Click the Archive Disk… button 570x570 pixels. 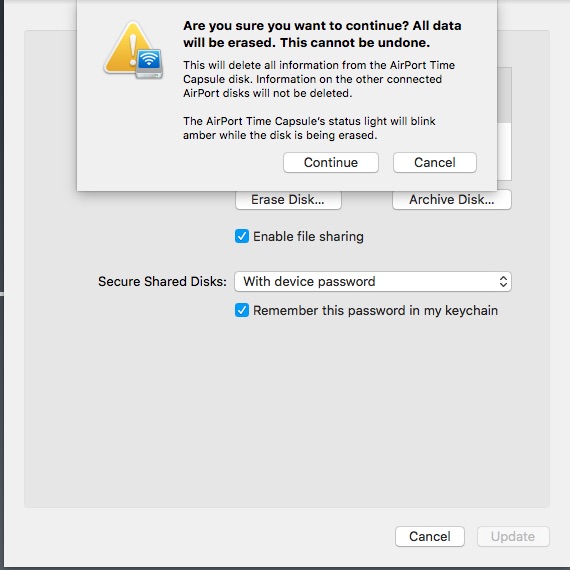(x=452, y=200)
